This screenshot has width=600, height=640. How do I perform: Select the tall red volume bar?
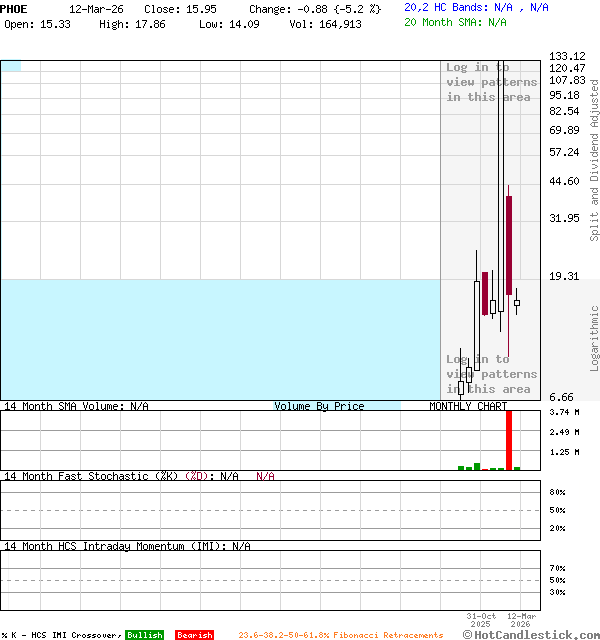click(509, 440)
